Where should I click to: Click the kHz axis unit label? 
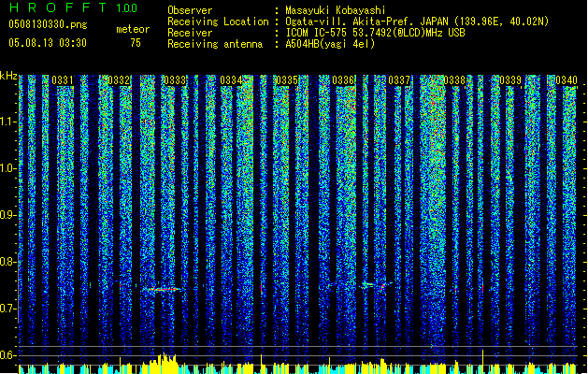coord(8,77)
